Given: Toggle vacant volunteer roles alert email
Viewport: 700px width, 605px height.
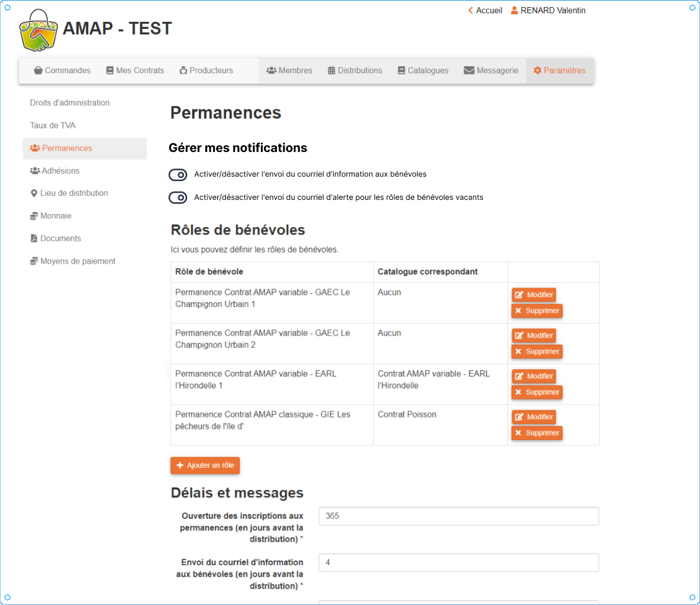Looking at the screenshot, I should 178,198.
